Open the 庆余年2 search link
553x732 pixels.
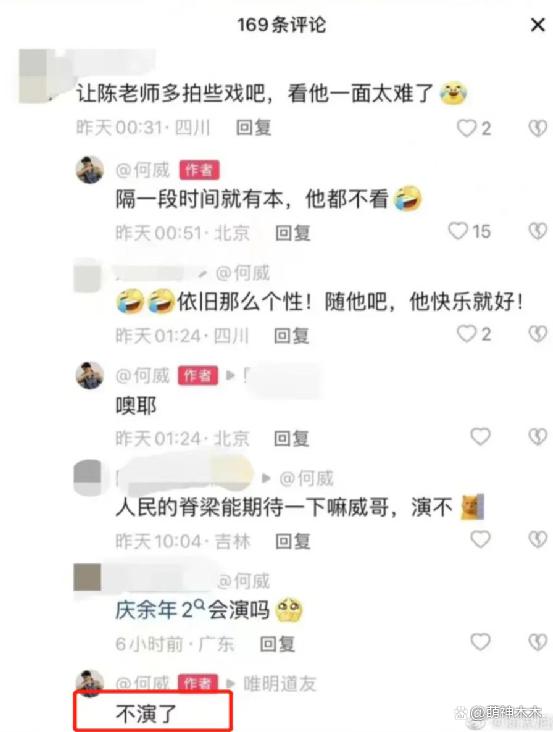pyautogui.click(x=160, y=610)
